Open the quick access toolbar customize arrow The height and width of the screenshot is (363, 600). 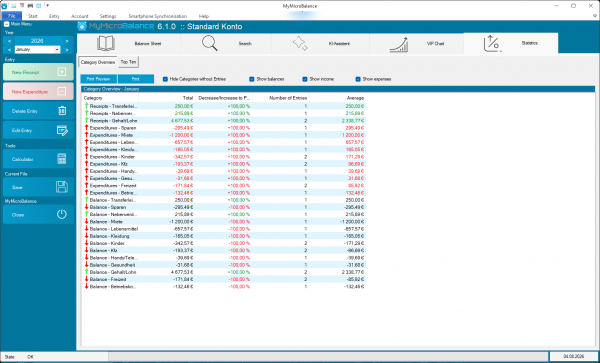pyautogui.click(x=47, y=5)
